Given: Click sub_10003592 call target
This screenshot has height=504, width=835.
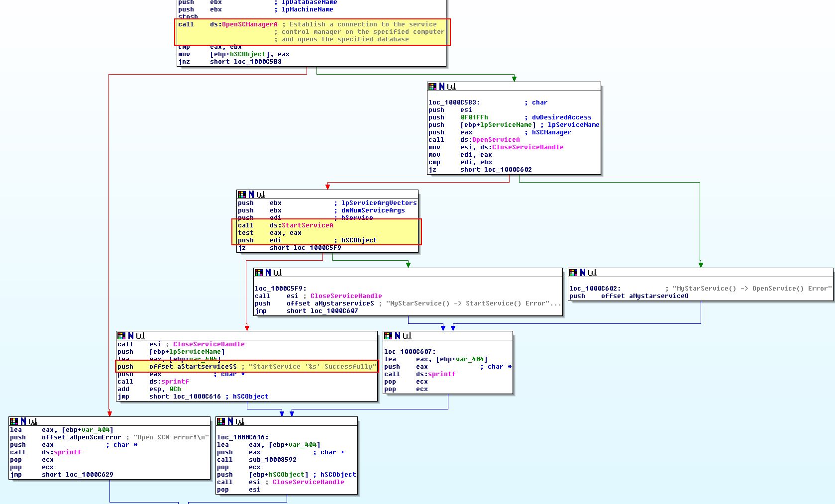Looking at the screenshot, I should (x=273, y=460).
